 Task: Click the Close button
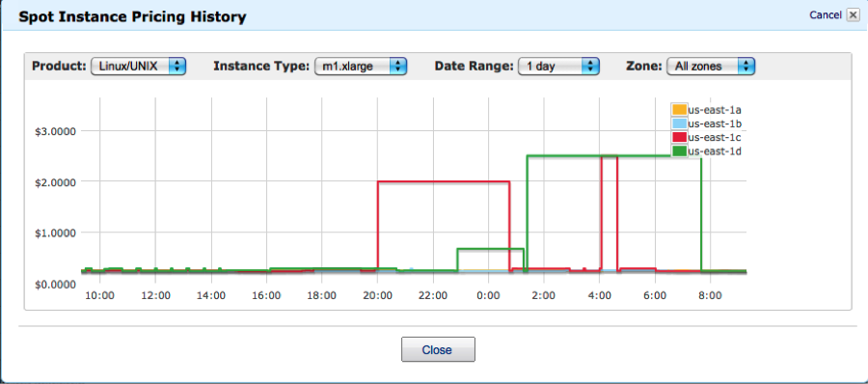(x=438, y=349)
